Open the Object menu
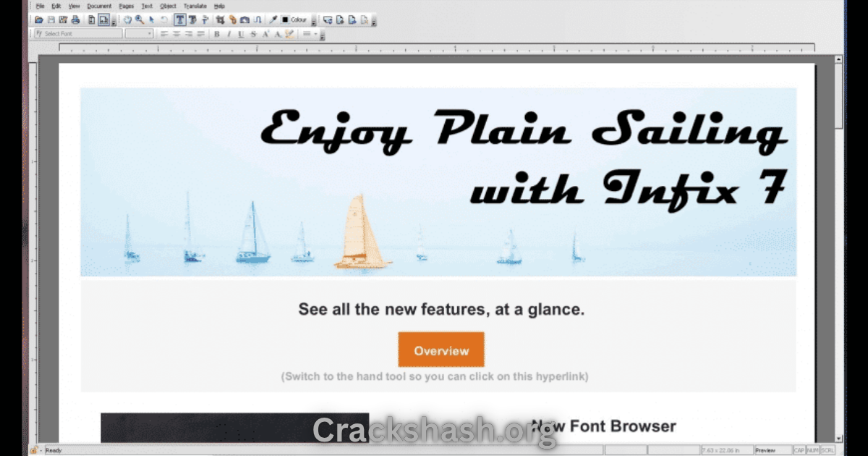 coord(168,6)
